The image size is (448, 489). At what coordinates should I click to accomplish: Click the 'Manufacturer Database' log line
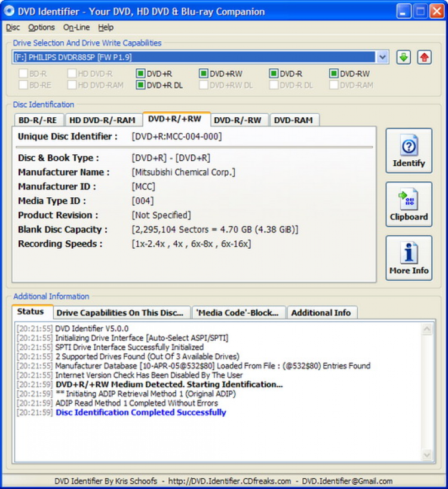click(213, 366)
